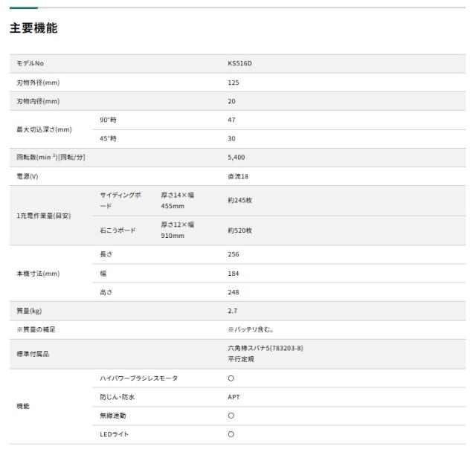Click the 石こうボード work amount 約520枚
Image resolution: width=476 pixels, height=452 pixels.
click(x=239, y=230)
